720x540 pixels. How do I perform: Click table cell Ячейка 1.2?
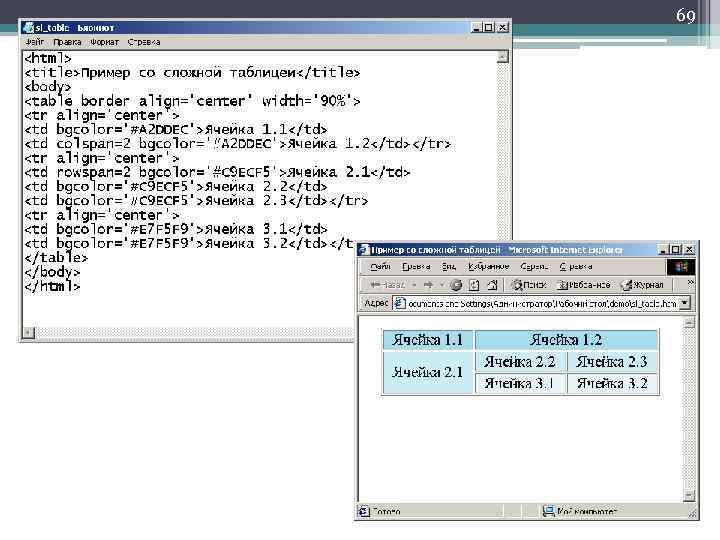(x=566, y=340)
